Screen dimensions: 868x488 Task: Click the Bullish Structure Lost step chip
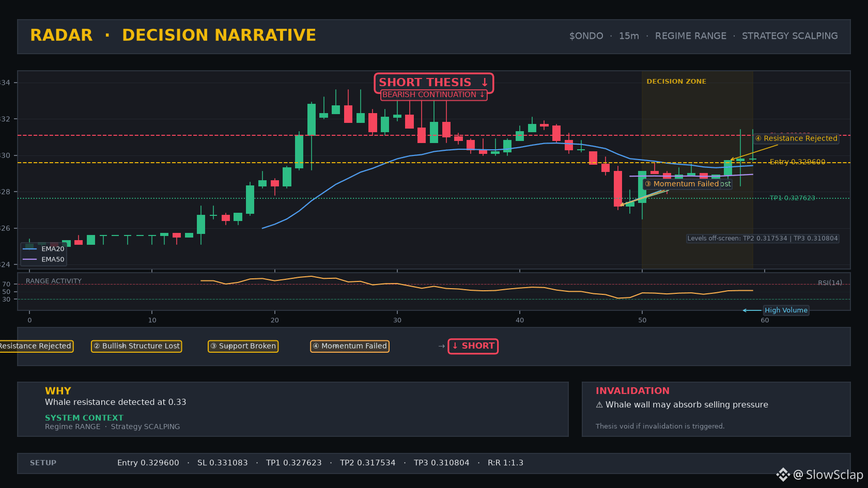click(x=136, y=346)
